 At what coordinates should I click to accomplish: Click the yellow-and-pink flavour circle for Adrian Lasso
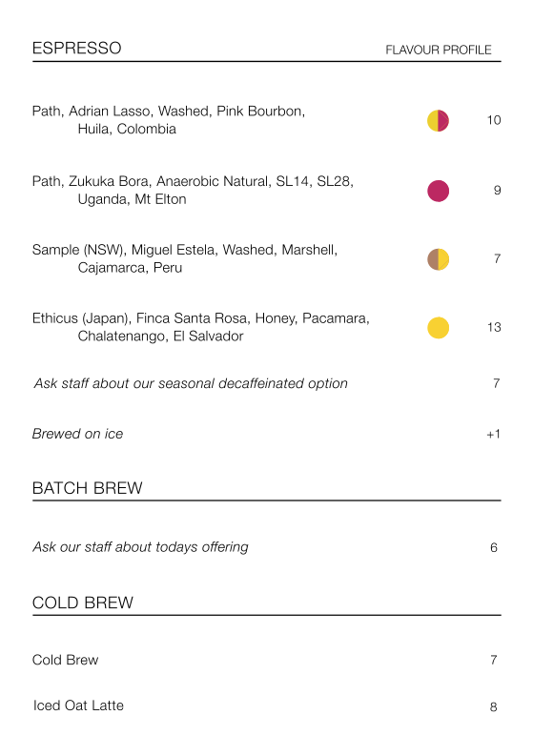(x=438, y=120)
